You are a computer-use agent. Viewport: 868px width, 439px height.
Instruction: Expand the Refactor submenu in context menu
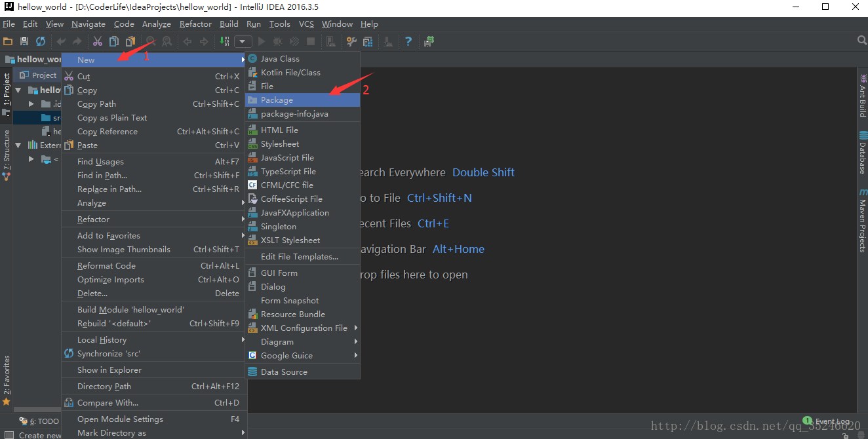(x=155, y=220)
